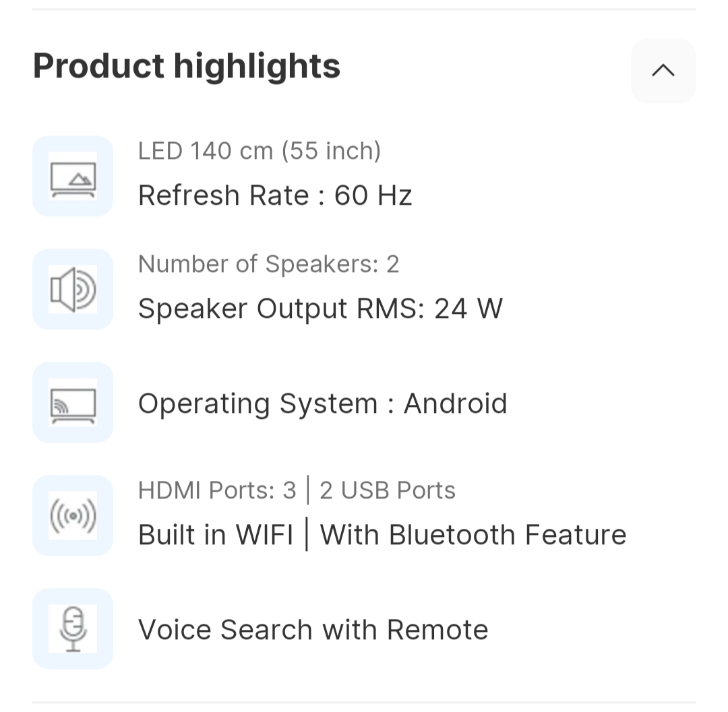
Task: Click the 60 Hz refresh rate value
Action: coord(373,195)
